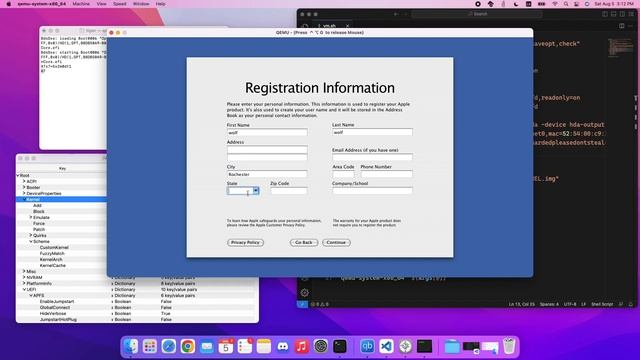This screenshot has height=360, width=640.
Task: Open the Help menu
Action: (160, 4)
